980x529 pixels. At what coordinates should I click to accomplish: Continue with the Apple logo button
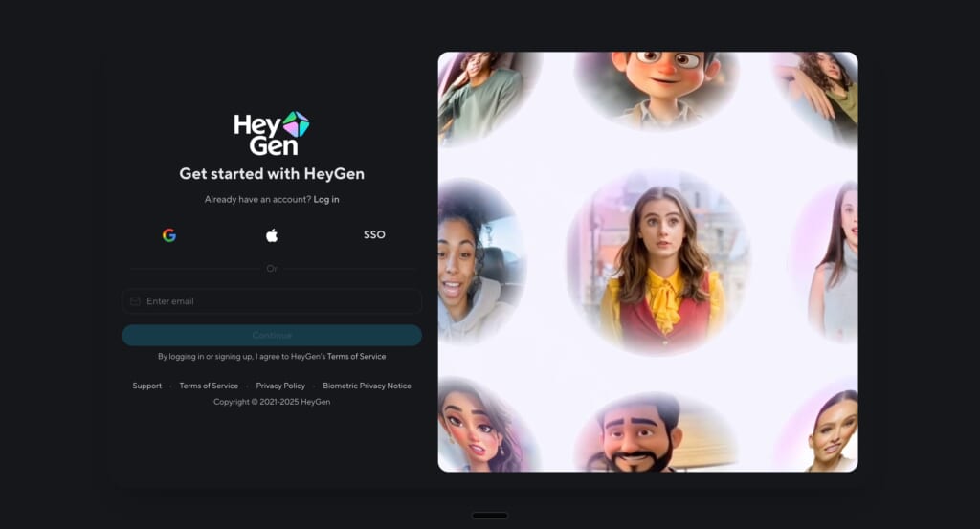[272, 235]
